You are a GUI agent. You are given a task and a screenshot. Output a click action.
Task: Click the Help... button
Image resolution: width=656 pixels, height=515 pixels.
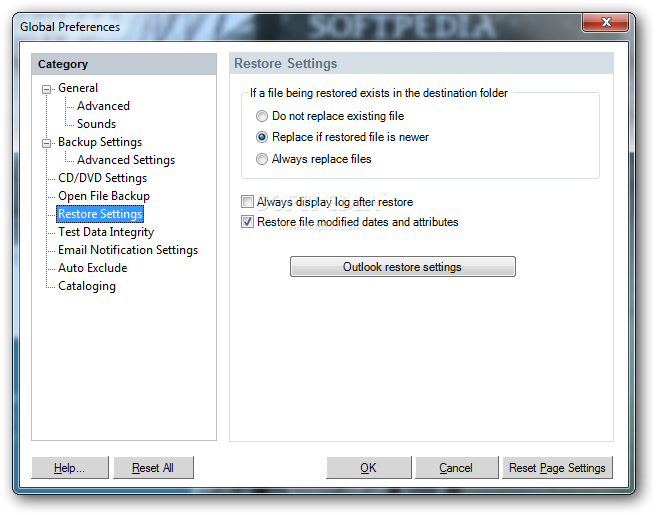click(x=69, y=467)
